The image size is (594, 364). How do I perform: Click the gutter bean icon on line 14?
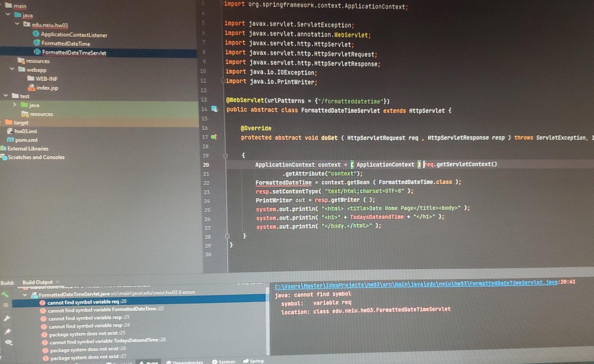(x=214, y=109)
